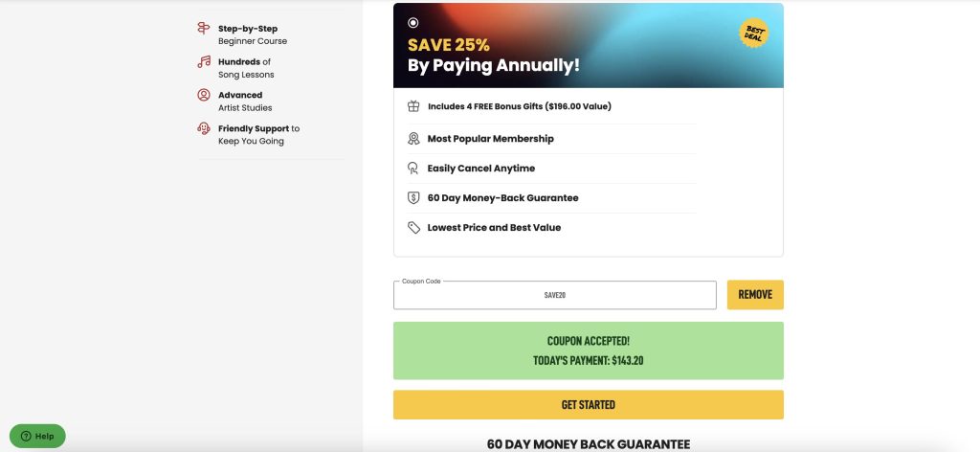Open the Help widget
980x452 pixels.
tap(37, 436)
